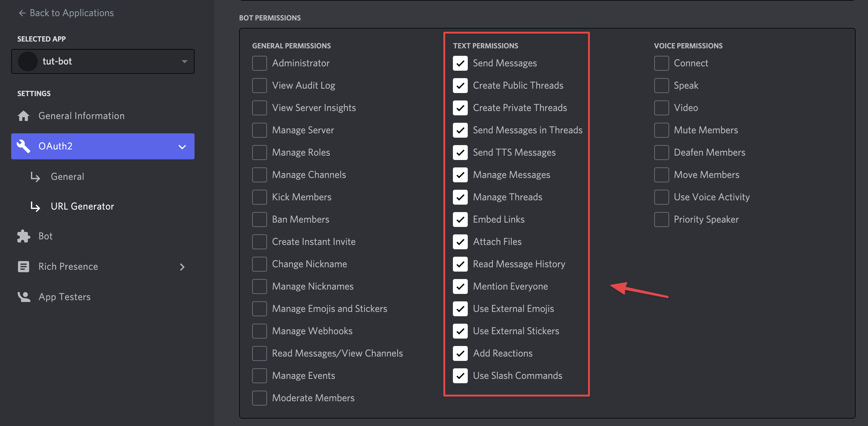Click the tut-bot app avatar
The image size is (868, 426).
pos(28,61)
